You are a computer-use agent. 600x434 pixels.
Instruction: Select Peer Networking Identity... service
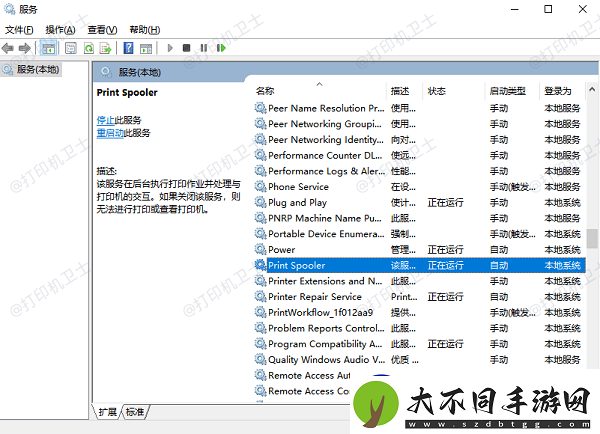click(x=326, y=140)
